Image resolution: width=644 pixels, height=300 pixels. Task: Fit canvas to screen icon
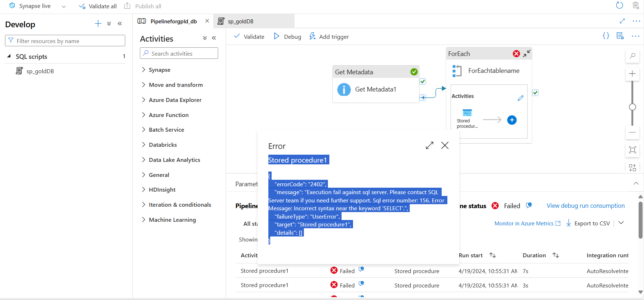click(633, 150)
